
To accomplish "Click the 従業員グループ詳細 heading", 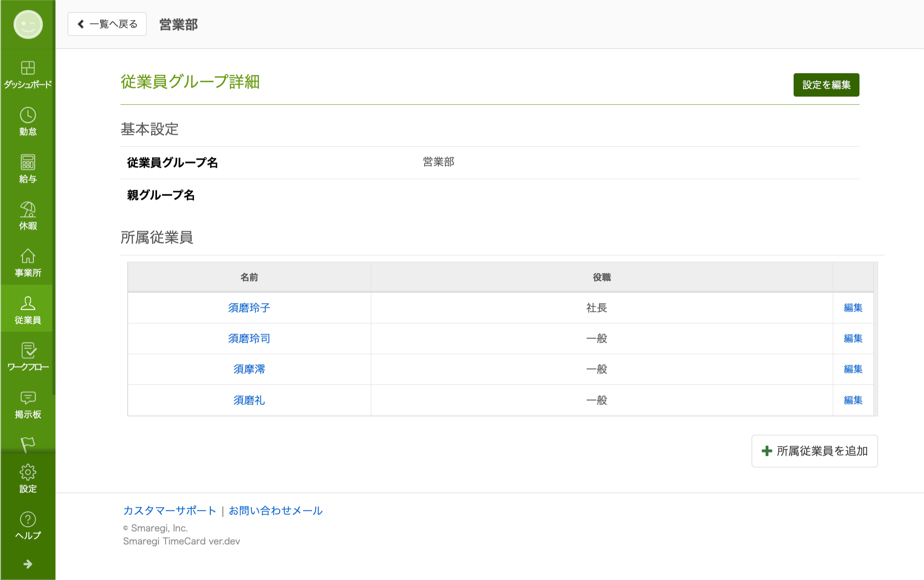I will (190, 82).
